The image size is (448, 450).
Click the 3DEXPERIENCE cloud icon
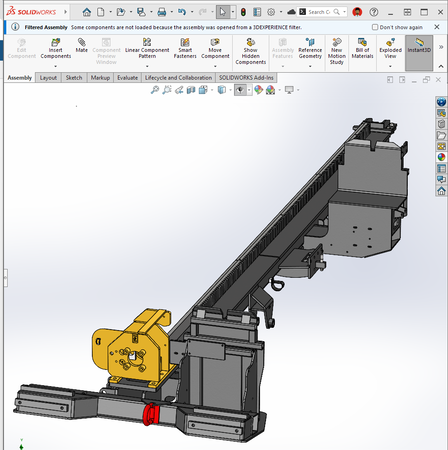tap(291, 12)
